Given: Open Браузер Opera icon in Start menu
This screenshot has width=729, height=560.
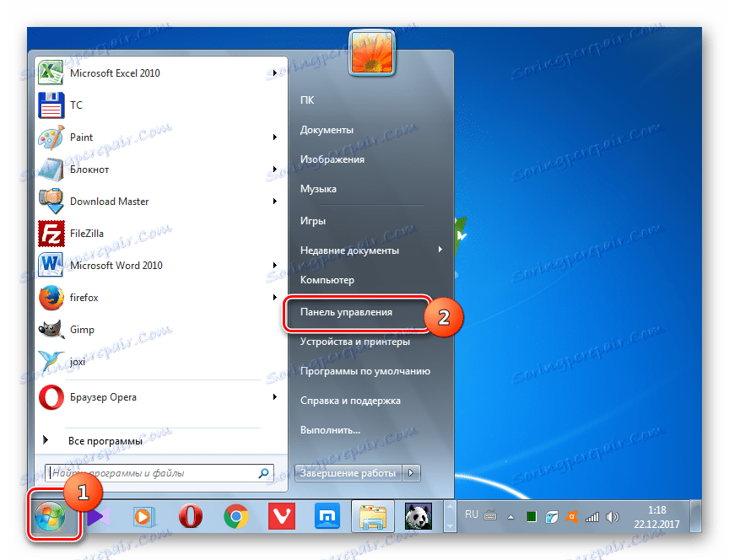Looking at the screenshot, I should [51, 397].
